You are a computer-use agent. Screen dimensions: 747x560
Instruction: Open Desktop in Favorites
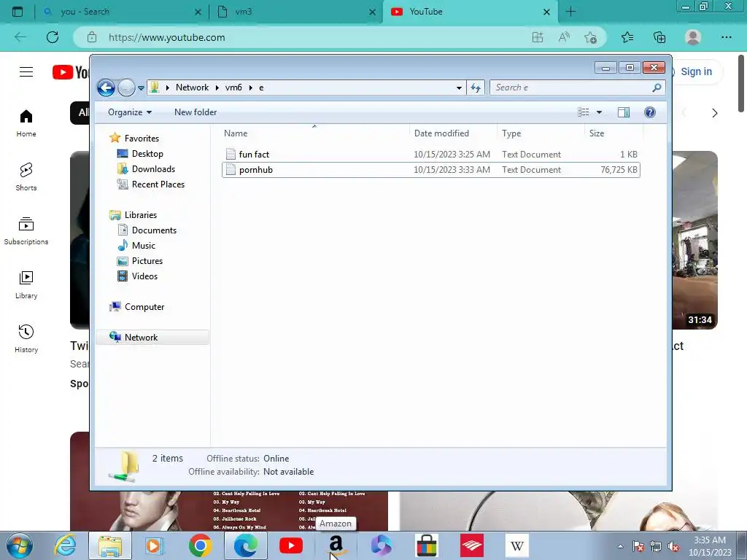147,154
